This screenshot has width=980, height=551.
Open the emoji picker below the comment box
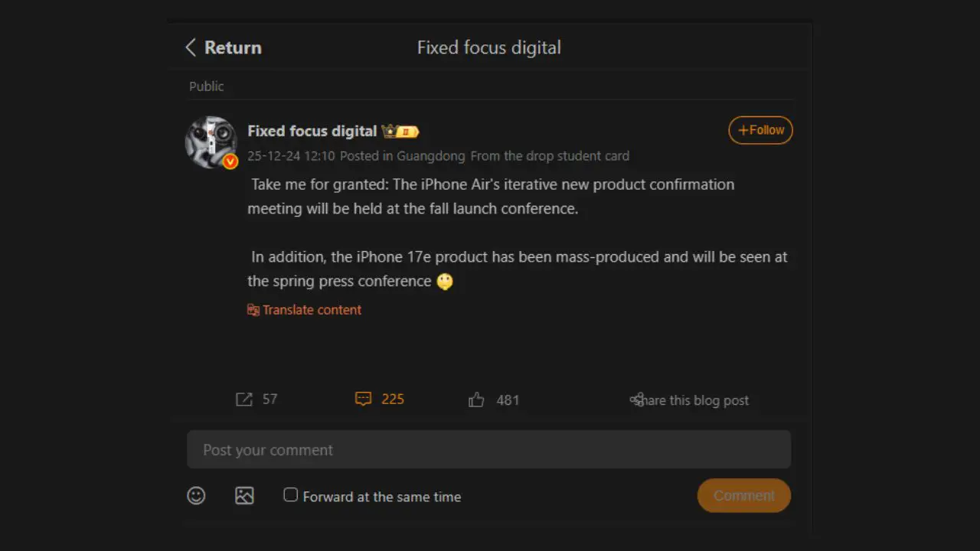196,496
